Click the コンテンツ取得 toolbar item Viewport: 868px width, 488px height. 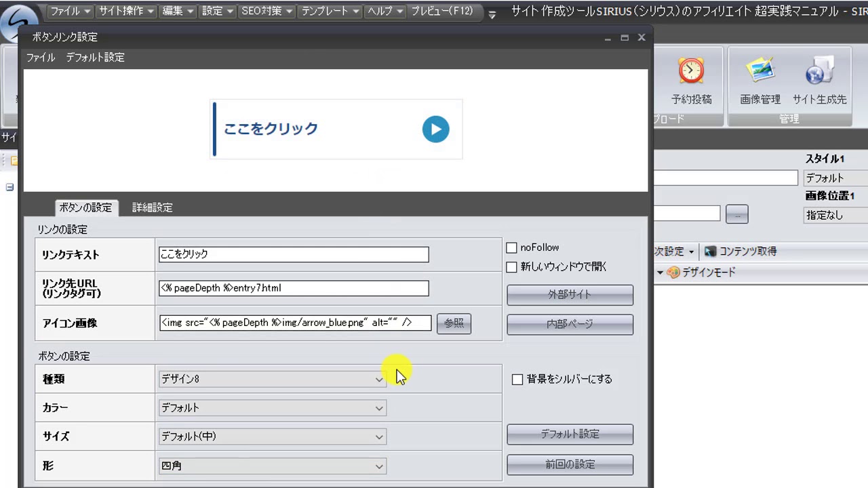pyautogui.click(x=741, y=251)
